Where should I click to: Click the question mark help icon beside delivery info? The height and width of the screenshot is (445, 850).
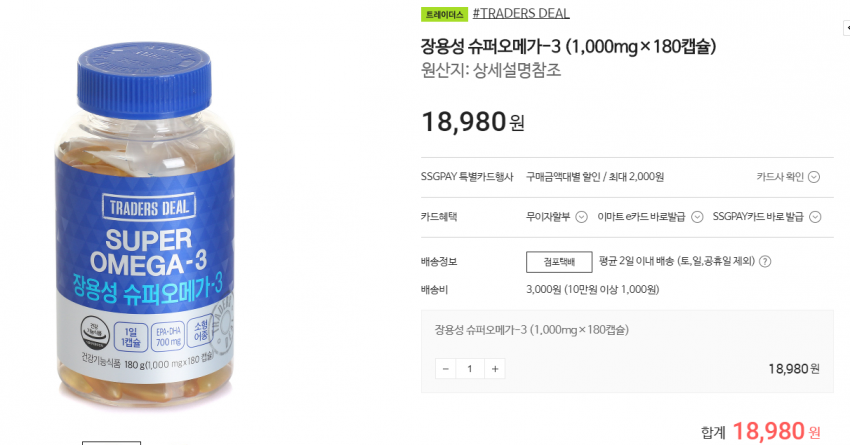tap(765, 261)
